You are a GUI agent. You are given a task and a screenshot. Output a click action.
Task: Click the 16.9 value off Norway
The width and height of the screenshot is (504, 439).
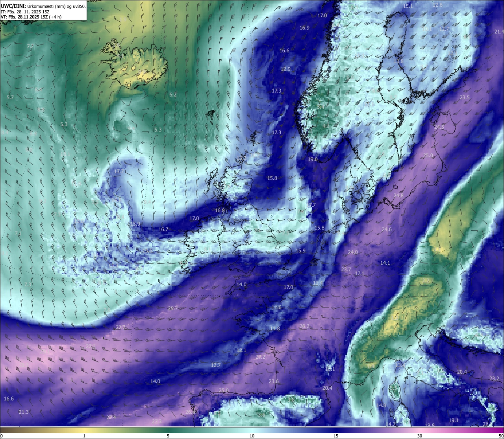[304, 28]
